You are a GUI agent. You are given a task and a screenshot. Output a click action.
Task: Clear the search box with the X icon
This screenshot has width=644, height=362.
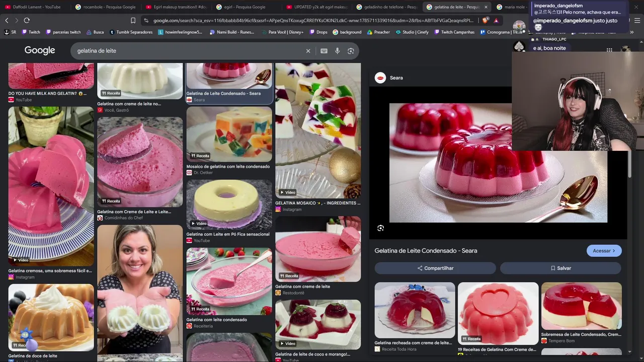point(308,51)
